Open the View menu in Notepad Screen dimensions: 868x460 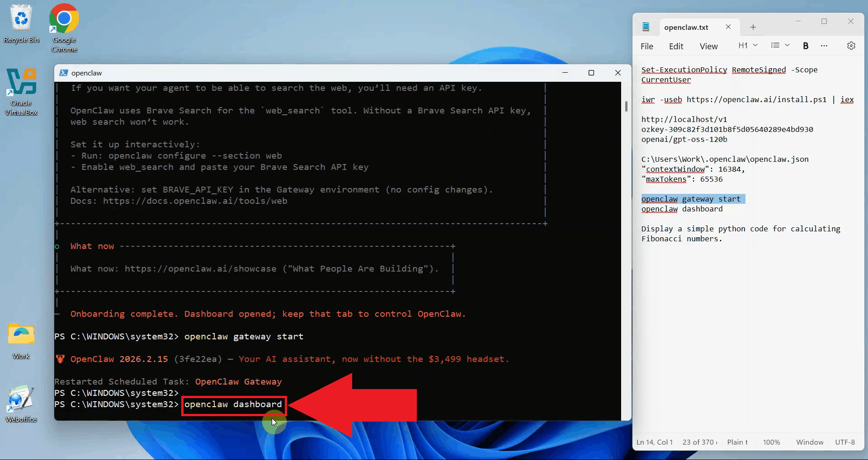pyautogui.click(x=708, y=46)
